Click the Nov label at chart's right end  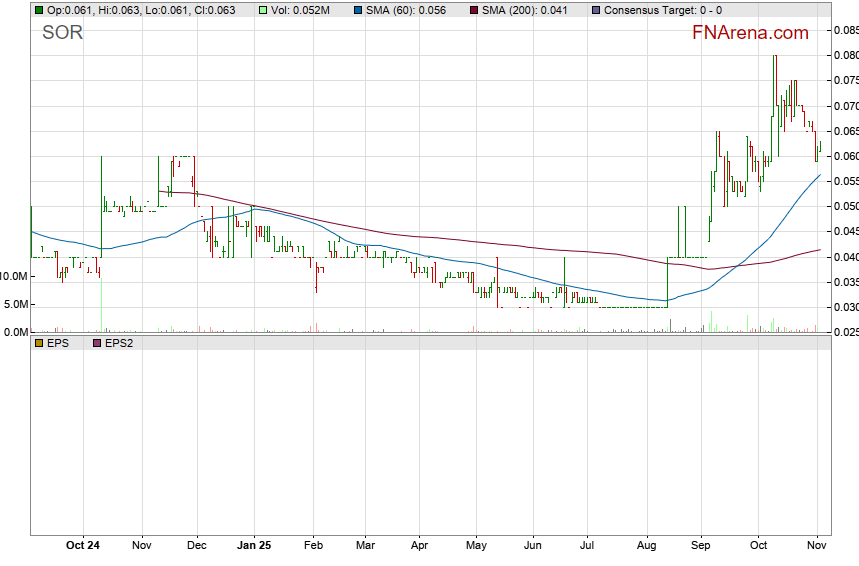(817, 546)
